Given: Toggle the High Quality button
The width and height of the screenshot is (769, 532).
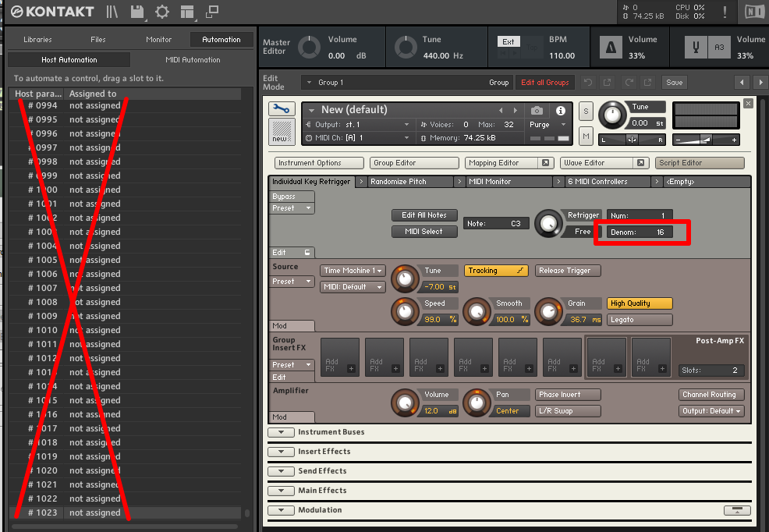Looking at the screenshot, I should [640, 303].
